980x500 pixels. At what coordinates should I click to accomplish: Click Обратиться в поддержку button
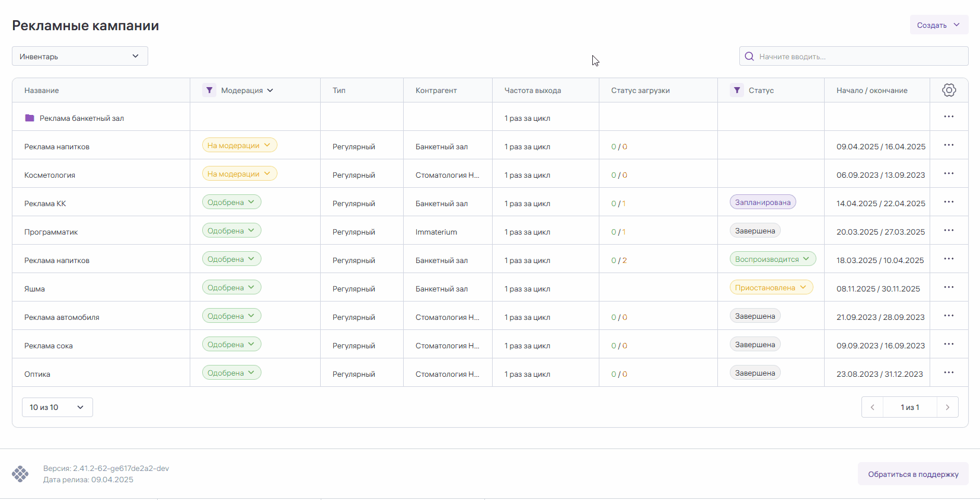tap(913, 474)
